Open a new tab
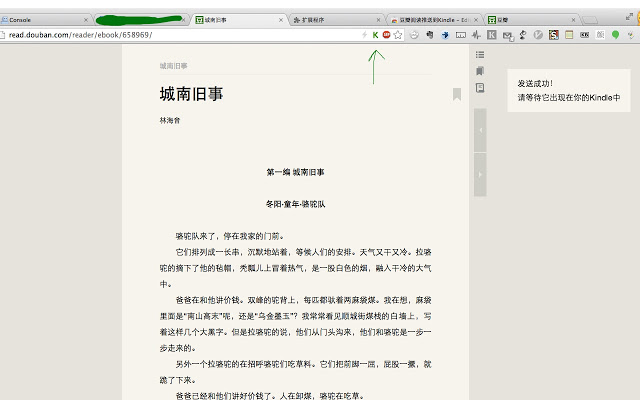Screen dimensions: 640x400 click(590, 20)
